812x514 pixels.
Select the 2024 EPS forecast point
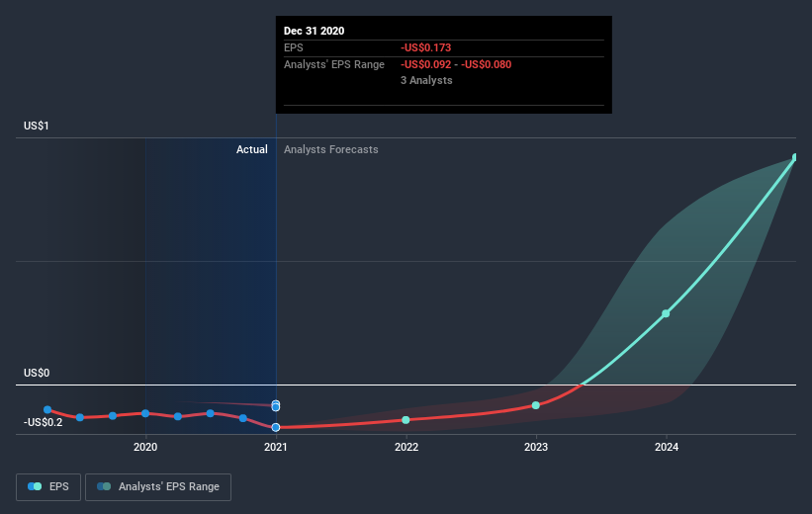[x=666, y=313]
